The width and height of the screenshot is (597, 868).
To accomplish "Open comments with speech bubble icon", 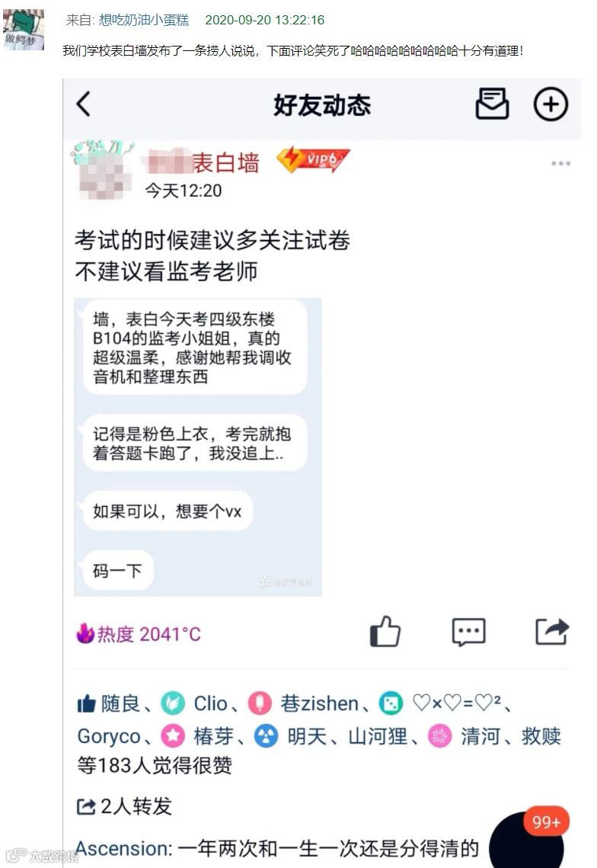I will tap(468, 632).
